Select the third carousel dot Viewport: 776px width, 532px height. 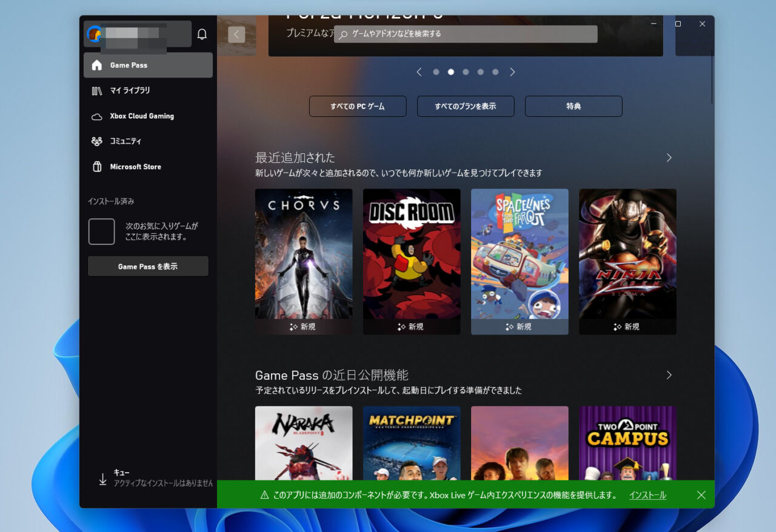pyautogui.click(x=466, y=72)
